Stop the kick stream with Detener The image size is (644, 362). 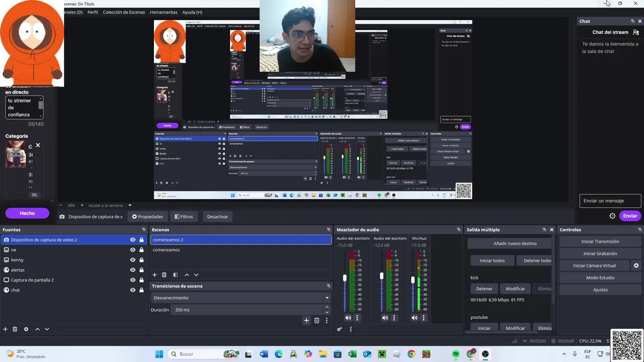click(484, 289)
